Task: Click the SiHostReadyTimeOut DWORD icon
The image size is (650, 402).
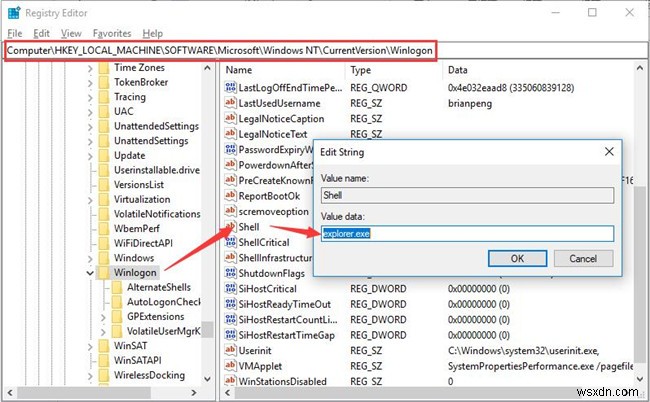Action: [230, 304]
